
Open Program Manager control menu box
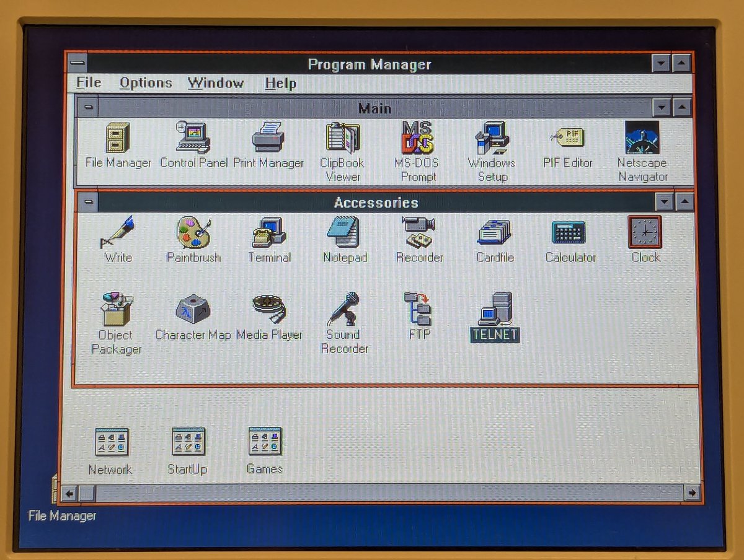[77, 63]
